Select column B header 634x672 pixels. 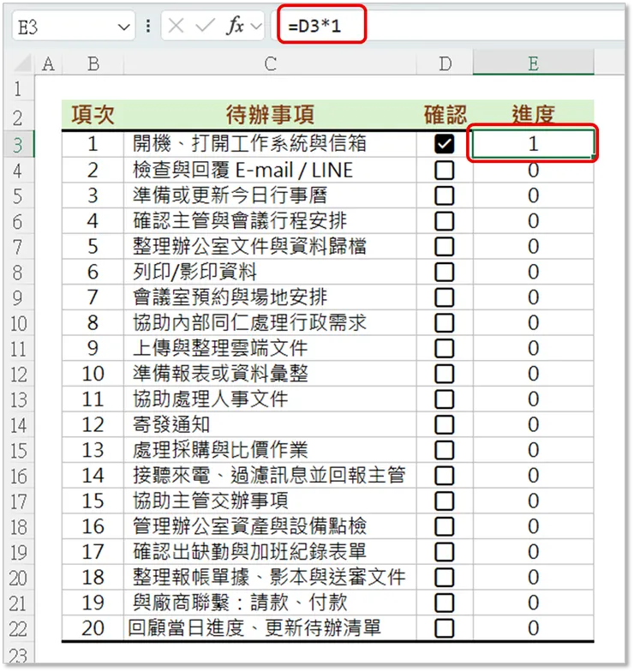pyautogui.click(x=93, y=64)
